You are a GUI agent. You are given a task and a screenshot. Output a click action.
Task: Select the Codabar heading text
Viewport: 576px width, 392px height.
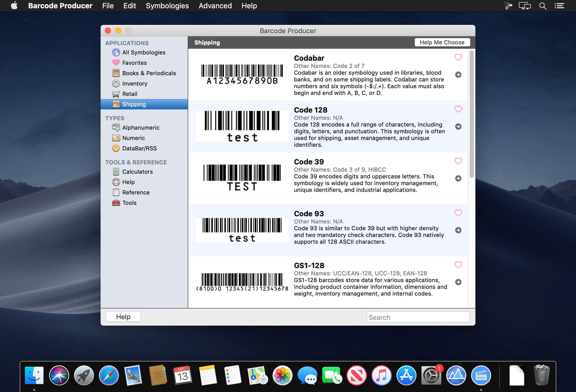[x=309, y=58]
